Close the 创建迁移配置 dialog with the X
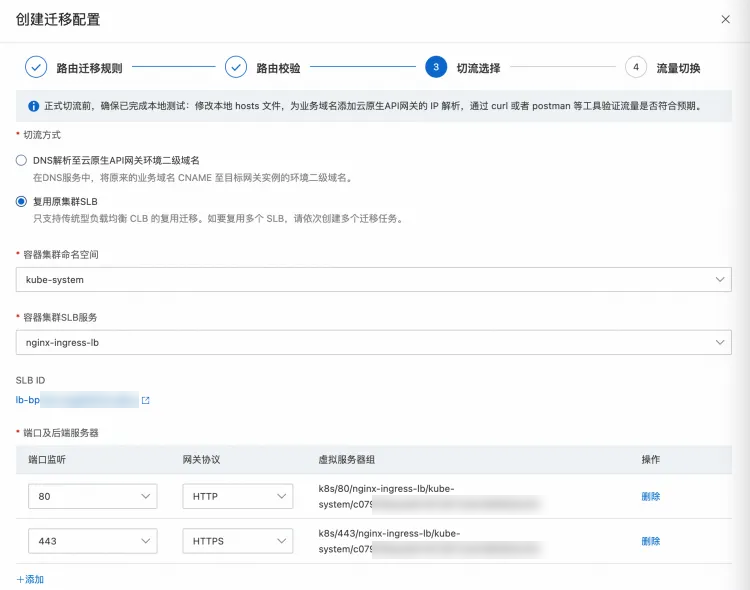Screen dimensions: 750x590 click(725, 19)
